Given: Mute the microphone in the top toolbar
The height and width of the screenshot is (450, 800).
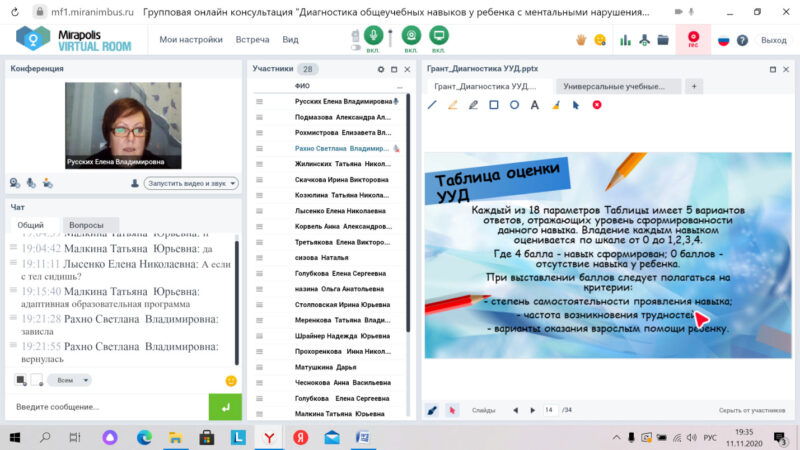Looking at the screenshot, I should (373, 35).
